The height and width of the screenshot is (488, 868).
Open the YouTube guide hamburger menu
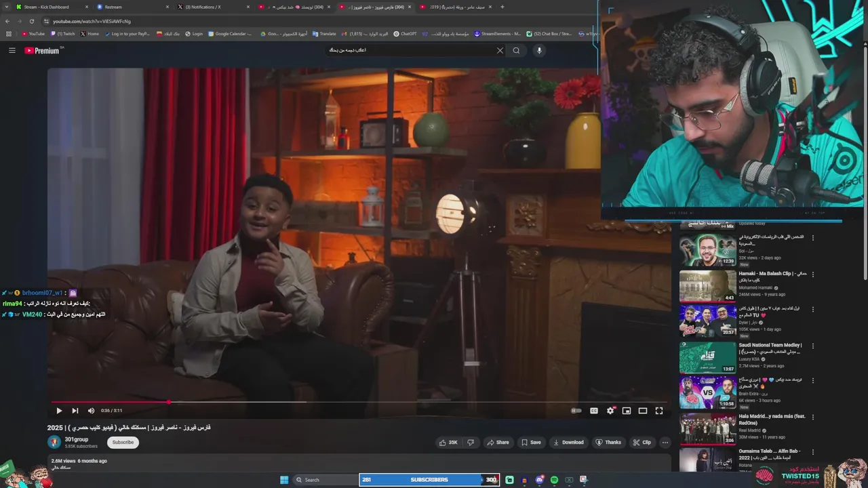click(12, 50)
